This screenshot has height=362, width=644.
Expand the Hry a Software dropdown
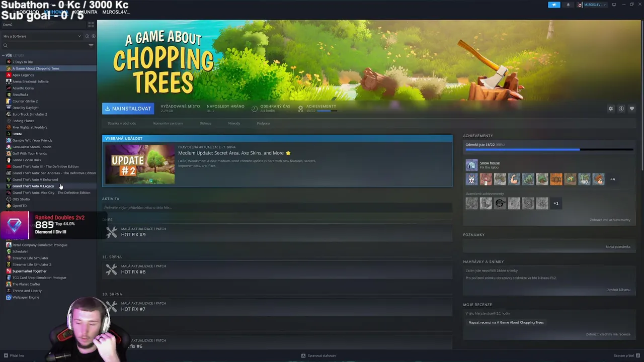click(42, 36)
